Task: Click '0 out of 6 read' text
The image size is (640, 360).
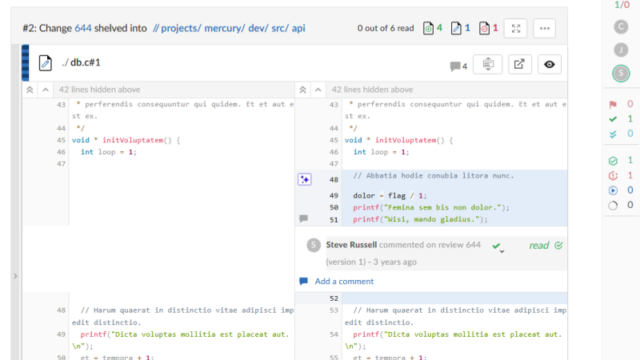Action: (x=385, y=28)
